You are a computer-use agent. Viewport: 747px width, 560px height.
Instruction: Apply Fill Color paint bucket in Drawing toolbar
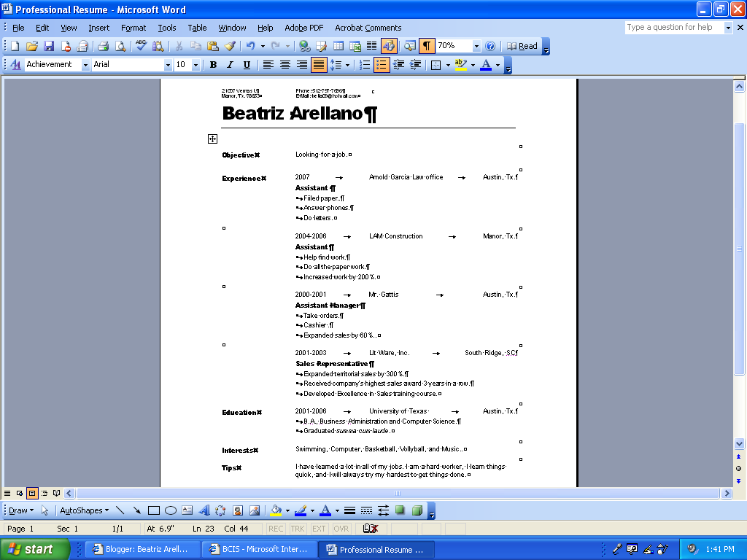(x=276, y=510)
